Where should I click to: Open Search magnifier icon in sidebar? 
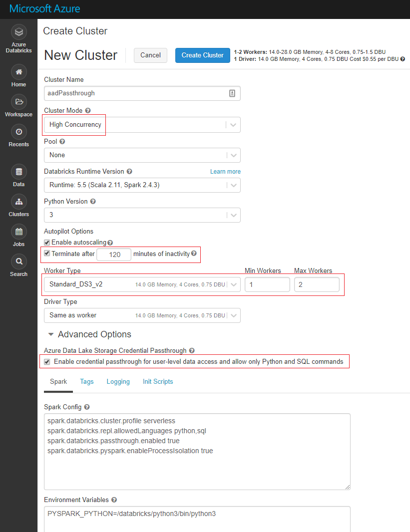(x=18, y=261)
